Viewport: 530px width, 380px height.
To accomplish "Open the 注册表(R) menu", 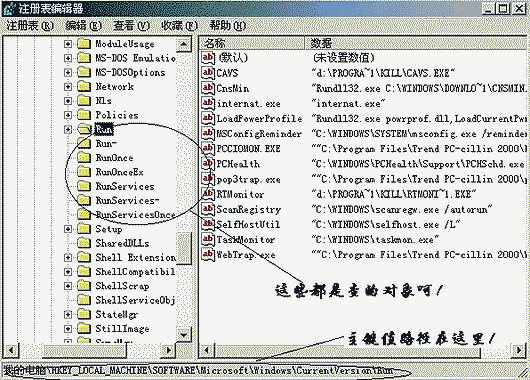I will [x=30, y=26].
